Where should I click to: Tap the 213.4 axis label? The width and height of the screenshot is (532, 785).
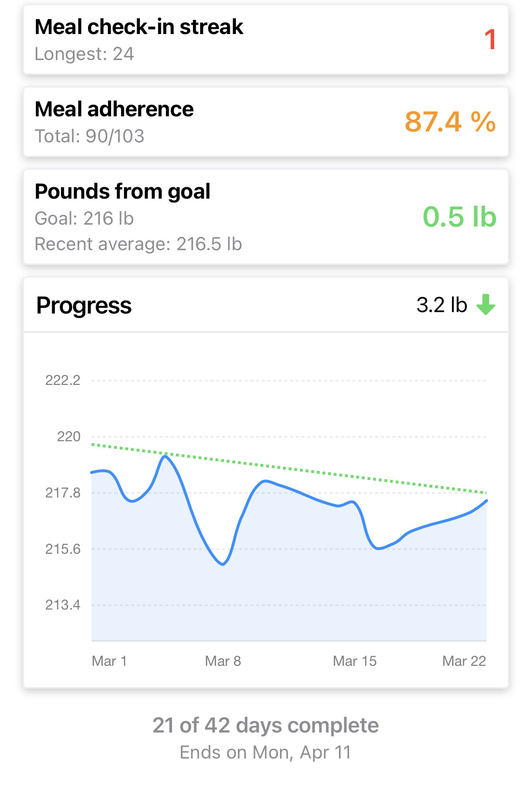(x=62, y=605)
